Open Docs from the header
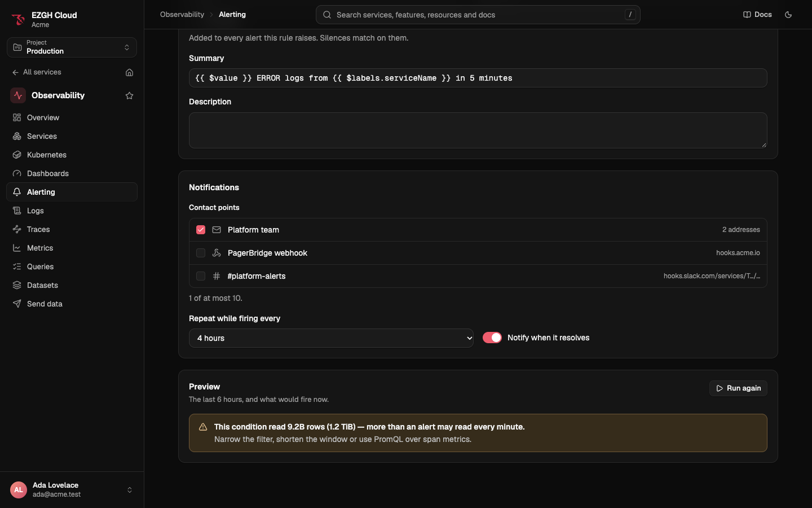This screenshot has width=812, height=508. point(757,15)
